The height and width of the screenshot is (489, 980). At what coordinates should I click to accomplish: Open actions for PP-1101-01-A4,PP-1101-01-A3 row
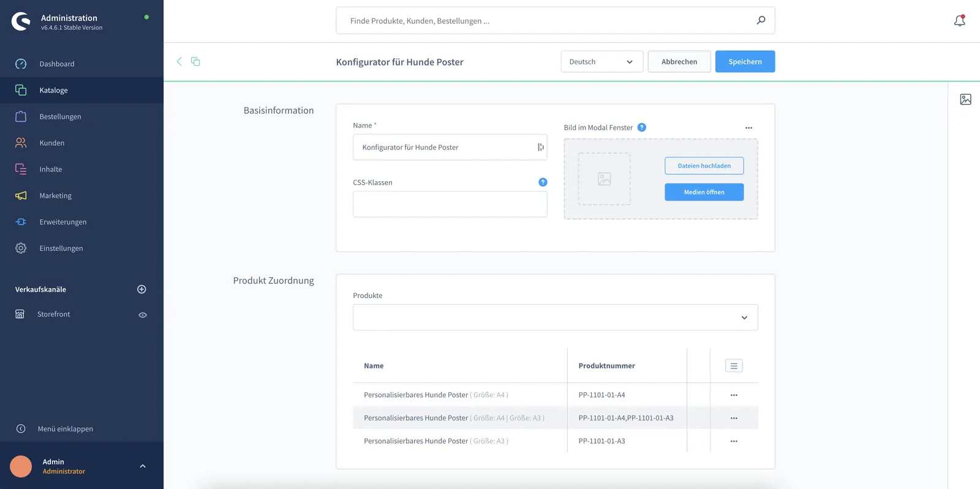coord(734,418)
